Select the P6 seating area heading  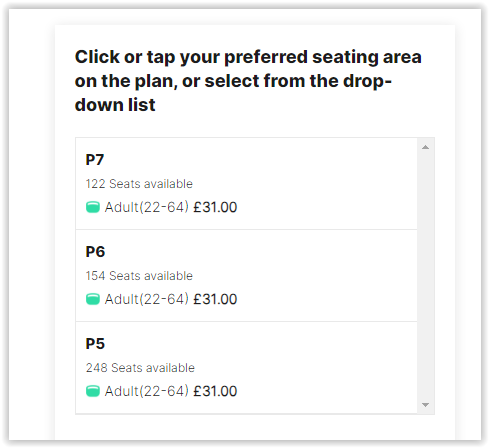coord(95,252)
